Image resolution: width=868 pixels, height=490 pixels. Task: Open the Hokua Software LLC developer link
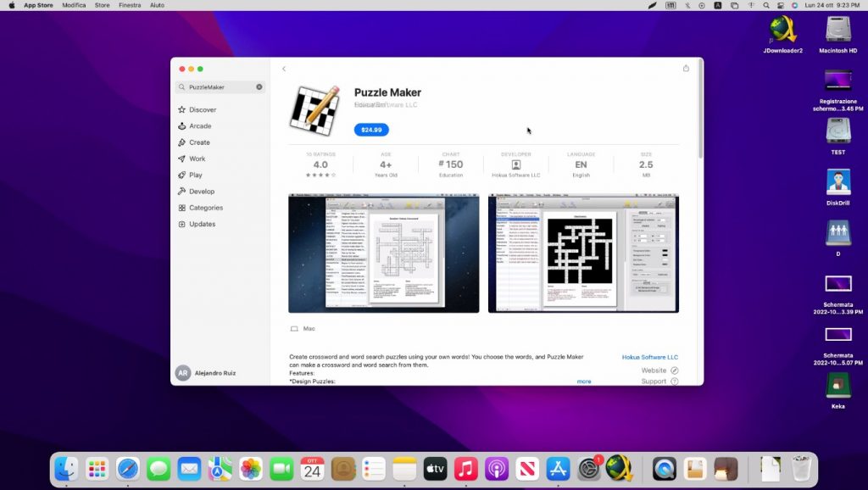click(x=649, y=358)
